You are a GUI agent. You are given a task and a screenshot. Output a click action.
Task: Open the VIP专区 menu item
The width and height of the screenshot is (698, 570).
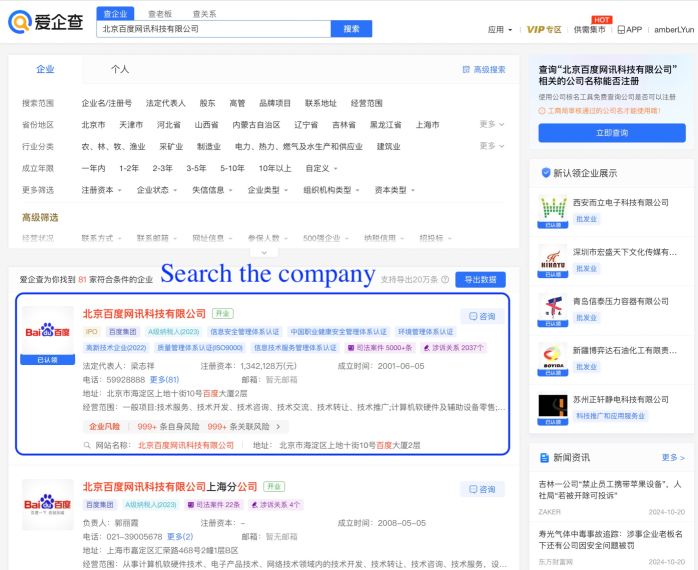[544, 30]
